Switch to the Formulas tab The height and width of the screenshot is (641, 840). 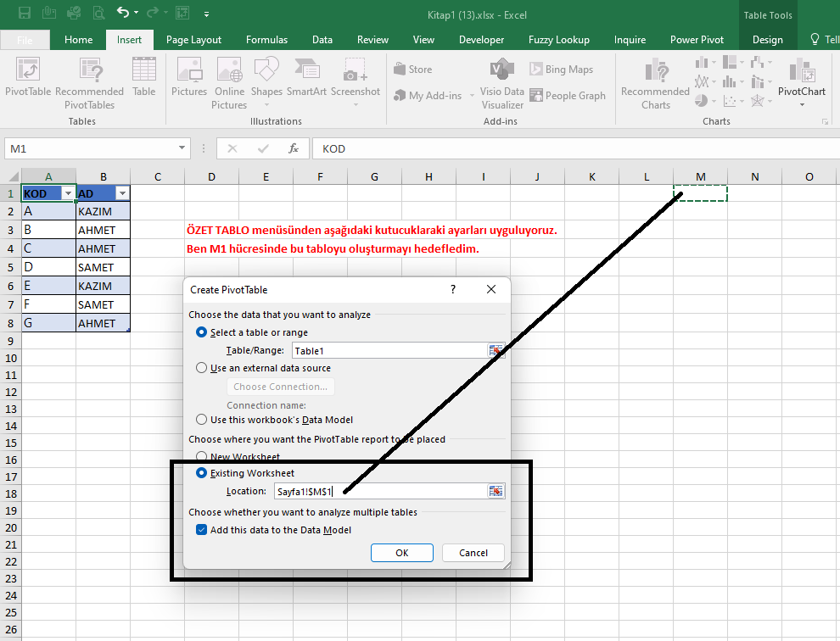point(266,40)
